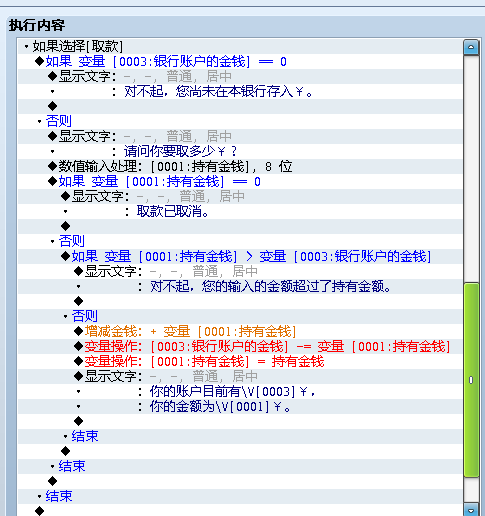Select text line 对不起，您的输入的金额超过了持有金额。
This screenshot has width=485, height=516.
240,286
